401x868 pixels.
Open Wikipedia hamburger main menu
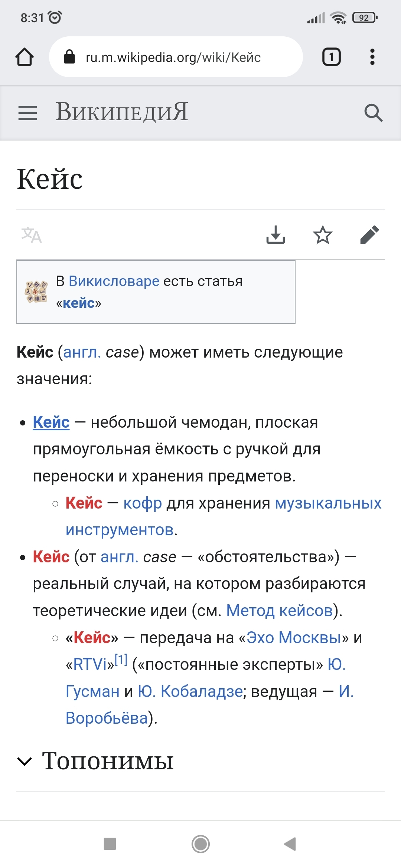click(x=27, y=113)
